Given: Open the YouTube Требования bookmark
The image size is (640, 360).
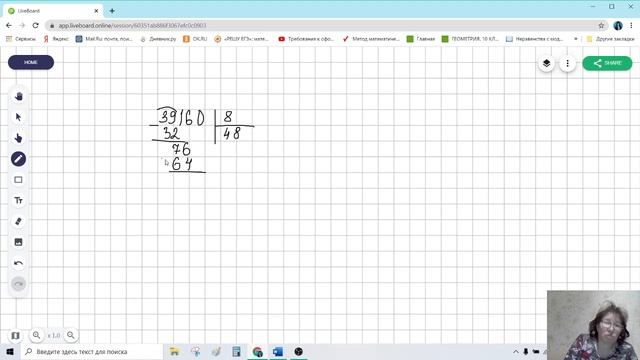Looking at the screenshot, I should tap(306, 39).
